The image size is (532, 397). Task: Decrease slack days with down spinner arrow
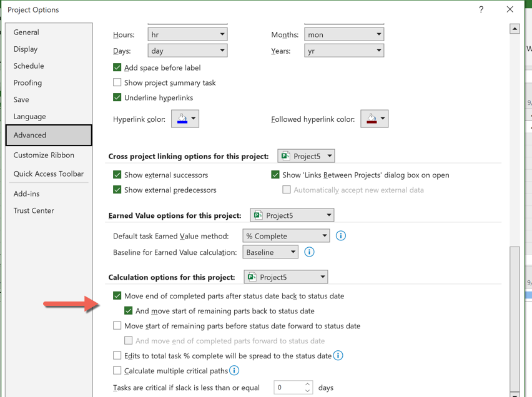tap(307, 391)
